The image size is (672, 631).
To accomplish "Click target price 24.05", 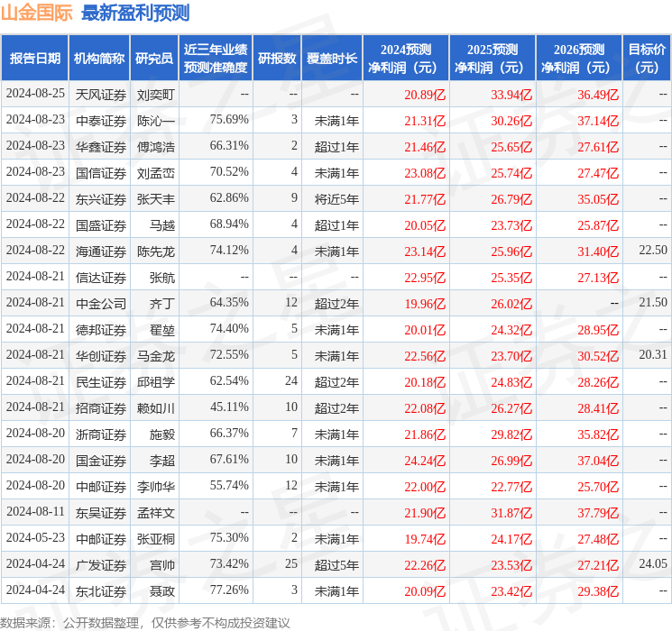I will pyautogui.click(x=653, y=563).
